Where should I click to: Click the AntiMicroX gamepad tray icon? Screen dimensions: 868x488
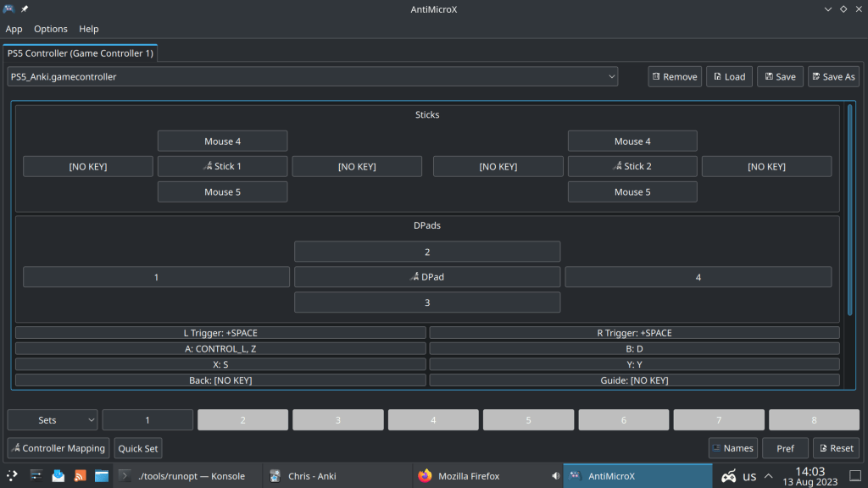point(727,476)
